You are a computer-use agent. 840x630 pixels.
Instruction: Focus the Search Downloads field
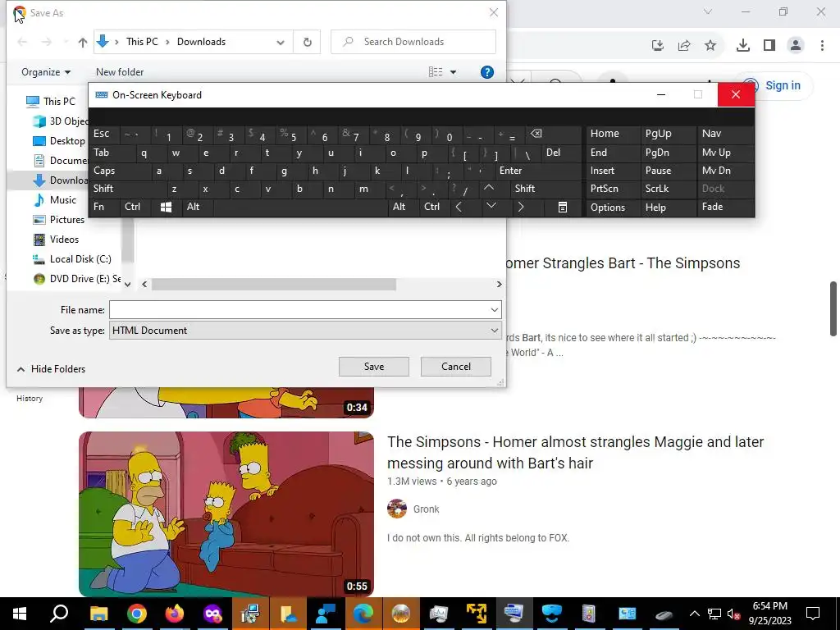[413, 42]
